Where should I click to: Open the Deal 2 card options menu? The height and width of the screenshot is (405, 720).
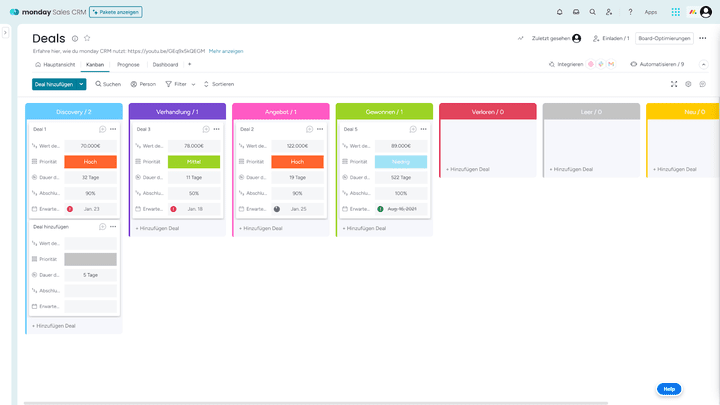[x=320, y=129]
